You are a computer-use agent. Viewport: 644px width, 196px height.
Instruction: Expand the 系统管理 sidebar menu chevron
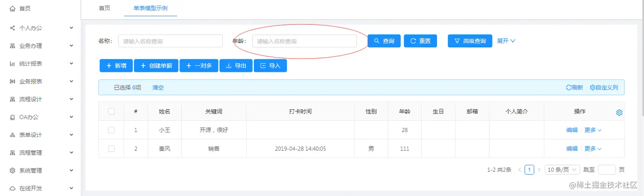click(x=72, y=171)
